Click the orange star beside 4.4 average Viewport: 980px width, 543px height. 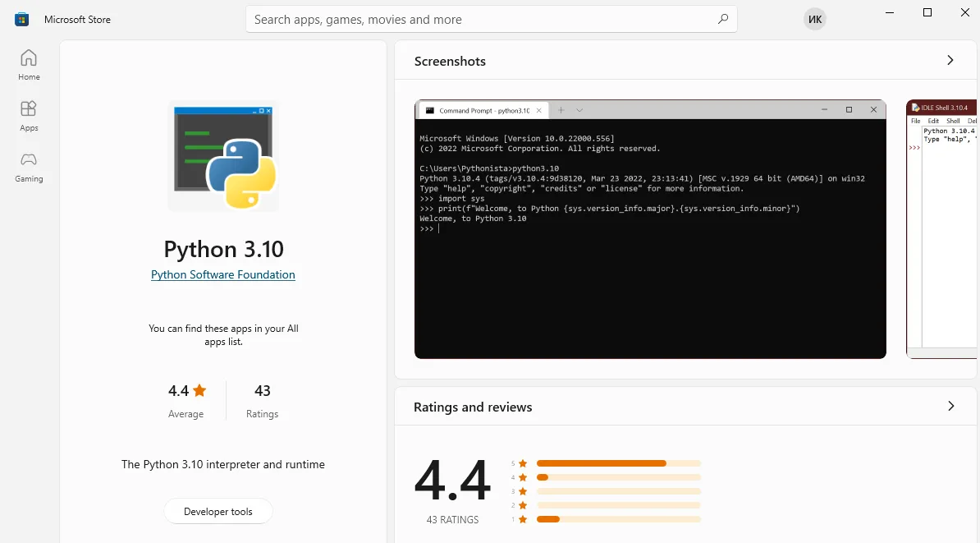click(x=199, y=390)
